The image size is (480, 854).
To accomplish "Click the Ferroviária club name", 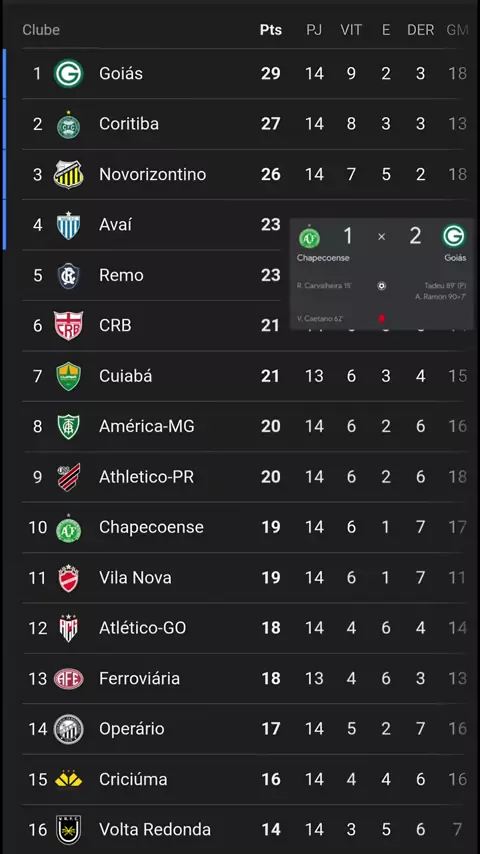I will pyautogui.click(x=139, y=679).
